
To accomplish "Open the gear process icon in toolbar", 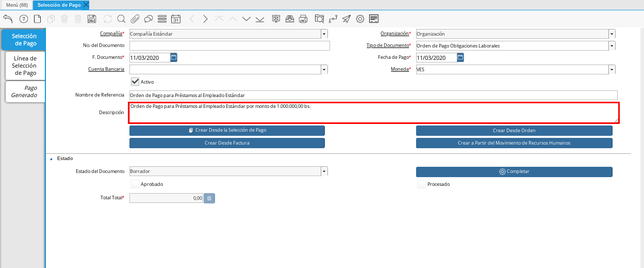I will point(360,19).
